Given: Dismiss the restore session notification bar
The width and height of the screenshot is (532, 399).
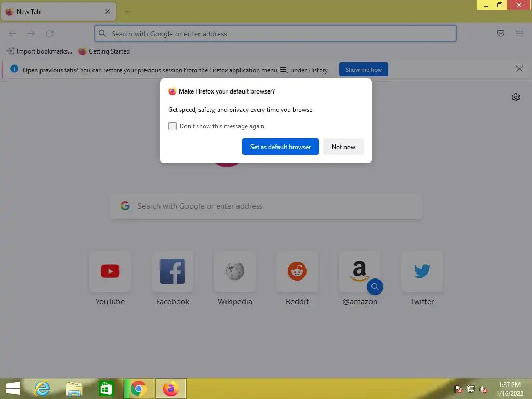Looking at the screenshot, I should pos(519,69).
